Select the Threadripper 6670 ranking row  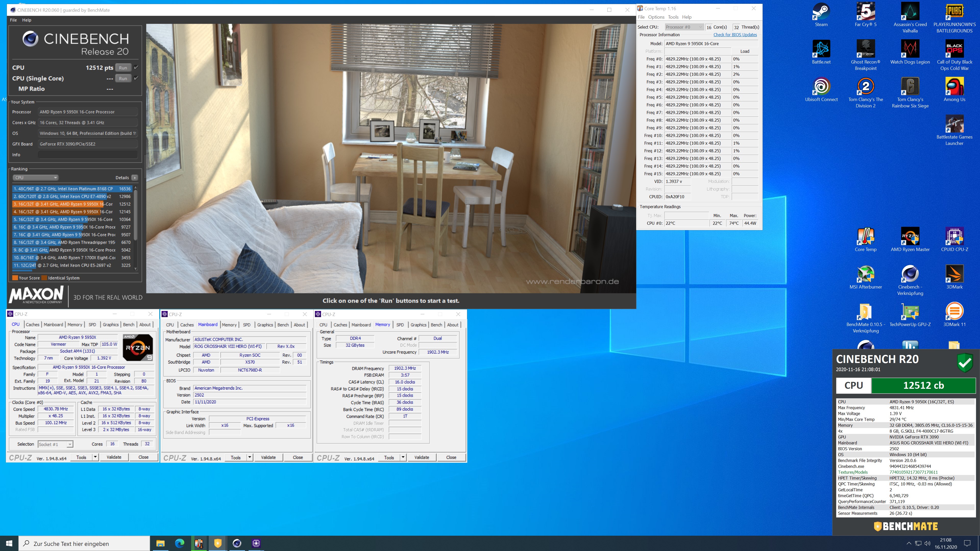[x=72, y=242]
